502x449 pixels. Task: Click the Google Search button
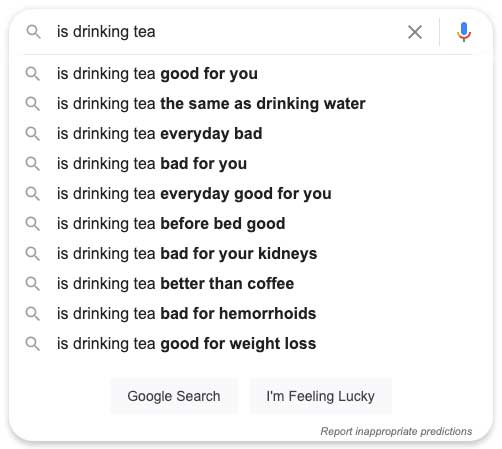click(x=174, y=396)
